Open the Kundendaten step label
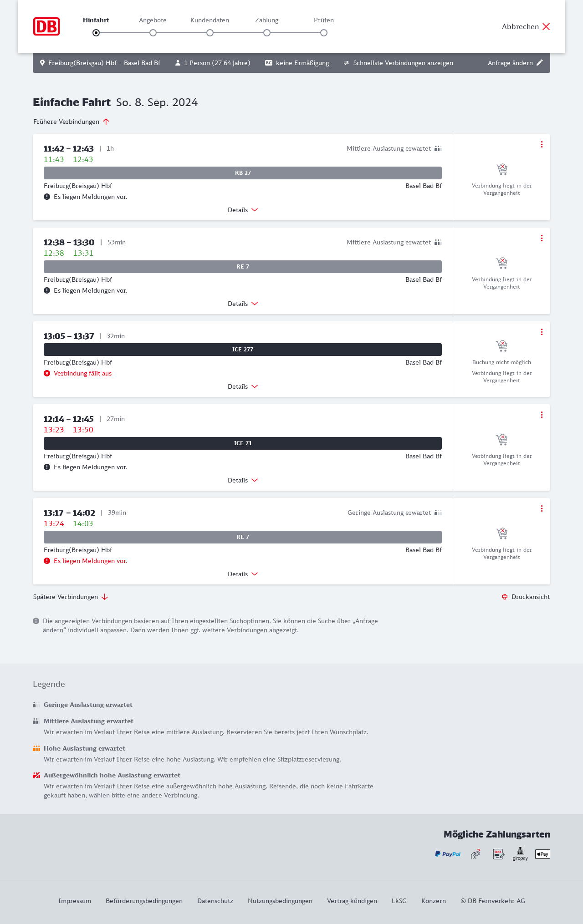 click(x=210, y=20)
